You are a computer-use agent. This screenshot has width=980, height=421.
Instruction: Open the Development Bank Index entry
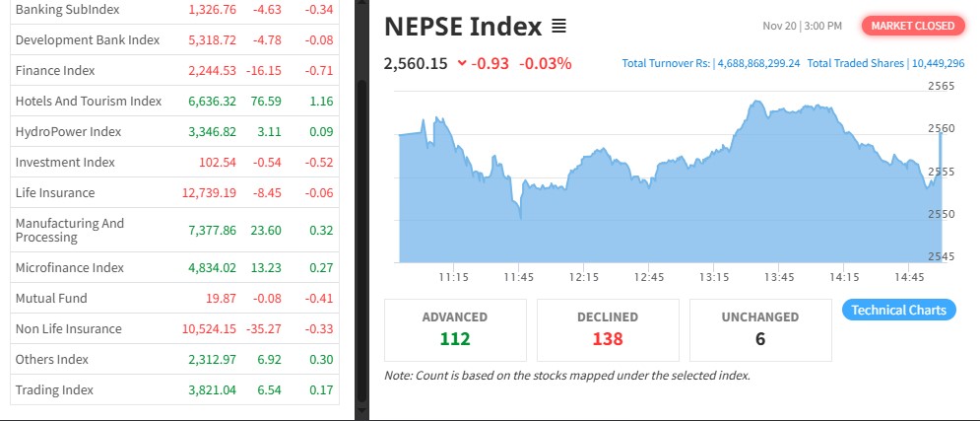[87, 39]
